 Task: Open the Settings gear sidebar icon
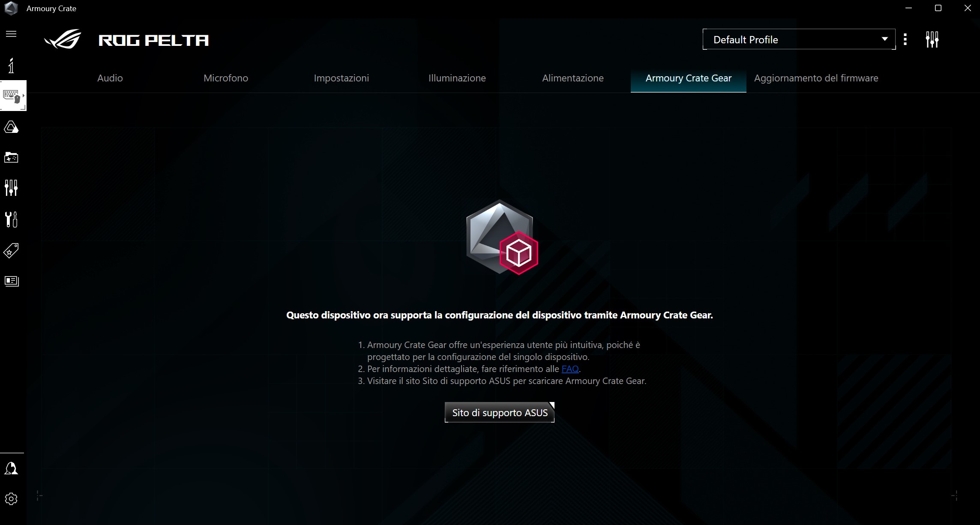(11, 499)
